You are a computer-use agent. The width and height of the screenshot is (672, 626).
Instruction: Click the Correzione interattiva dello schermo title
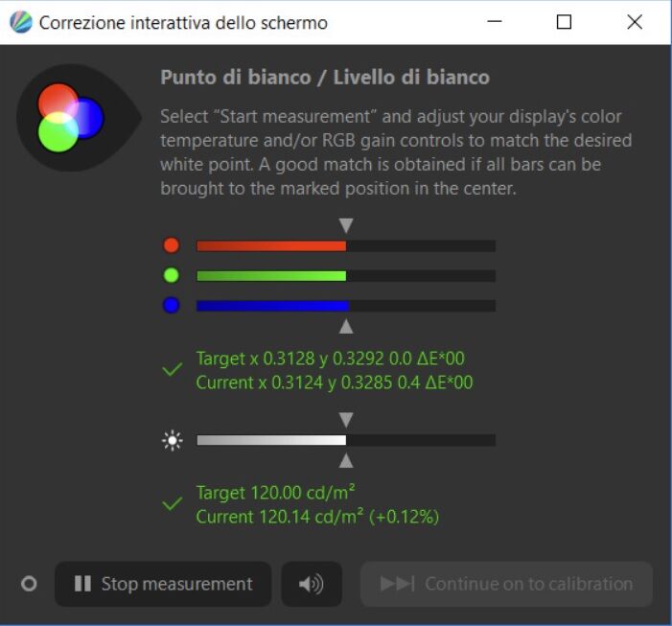tap(183, 23)
